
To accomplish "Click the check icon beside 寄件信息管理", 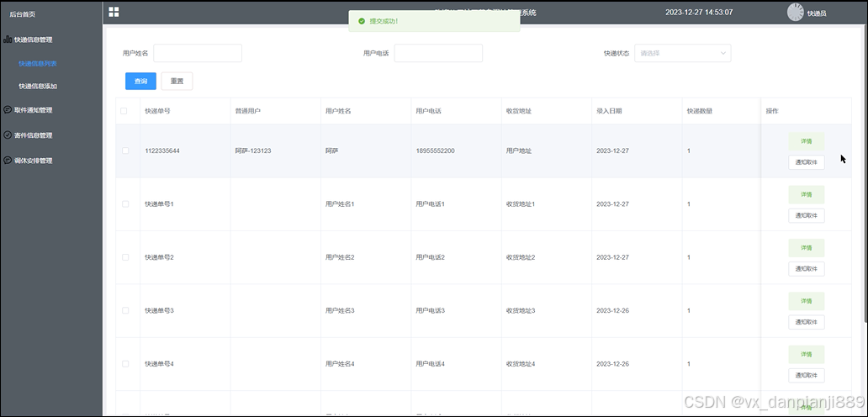I will tap(8, 135).
